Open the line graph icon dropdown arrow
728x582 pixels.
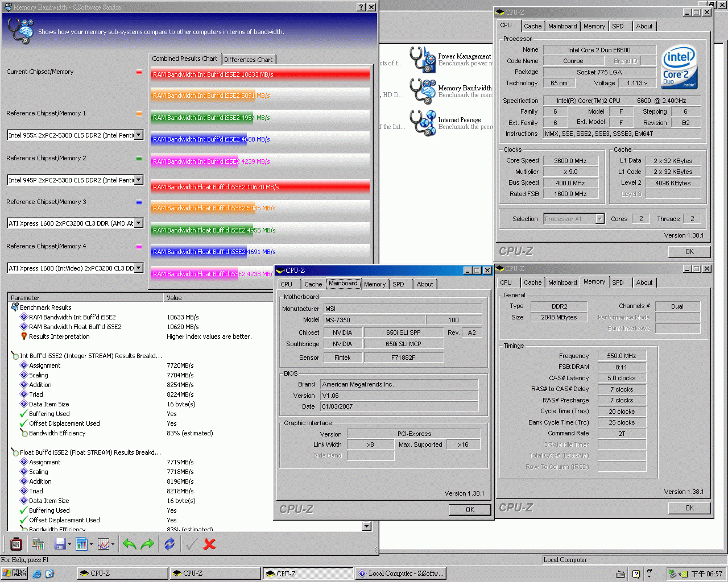[x=113, y=544]
